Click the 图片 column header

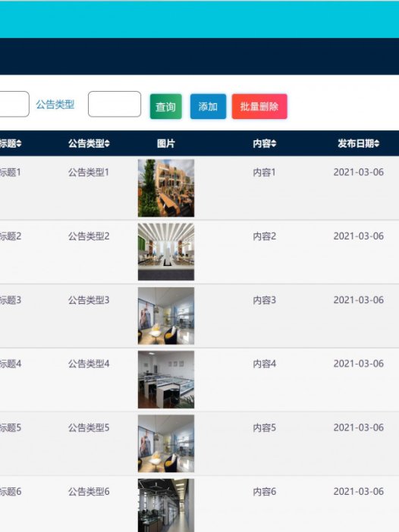point(166,143)
